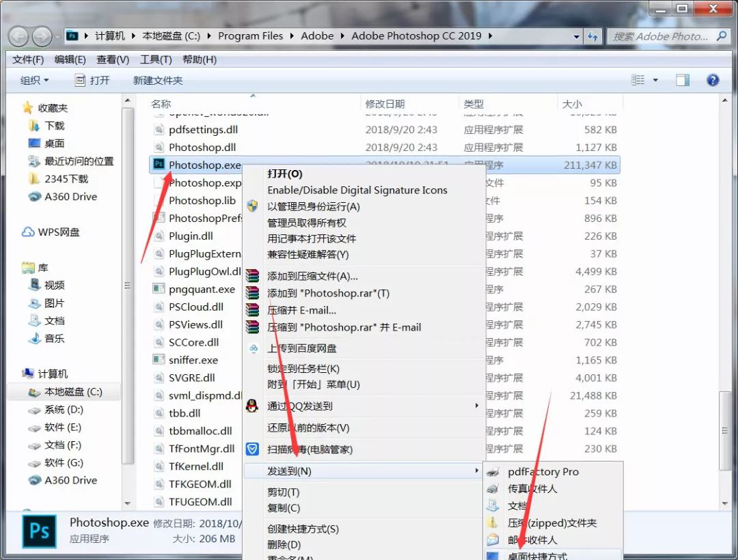This screenshot has height=560, width=738.
Task: Click the 新建文件夹 toolbar button
Action: pyautogui.click(x=158, y=81)
